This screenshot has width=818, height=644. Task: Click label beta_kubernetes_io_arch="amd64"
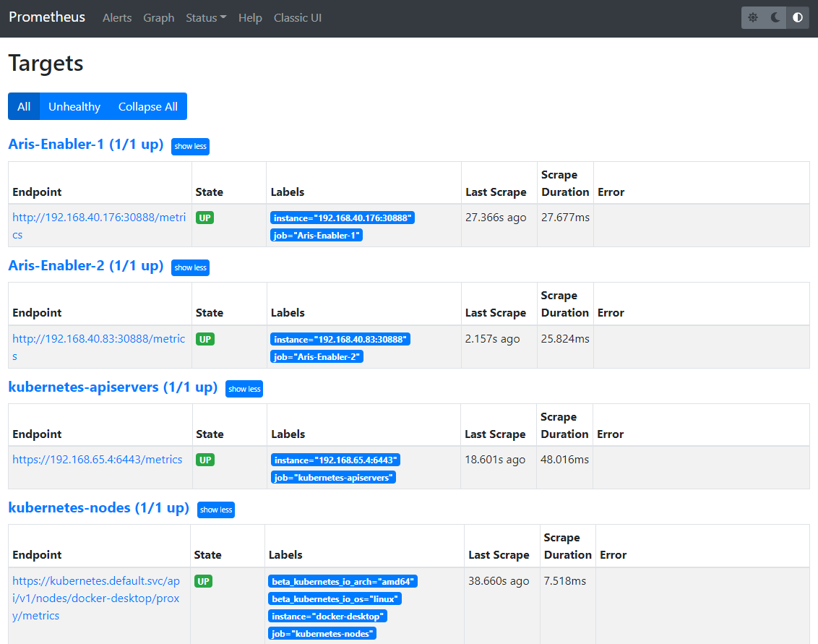[343, 581]
